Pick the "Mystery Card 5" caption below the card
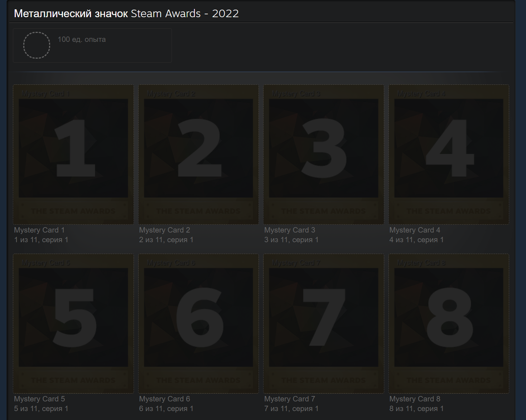This screenshot has width=526, height=420. tap(39, 399)
